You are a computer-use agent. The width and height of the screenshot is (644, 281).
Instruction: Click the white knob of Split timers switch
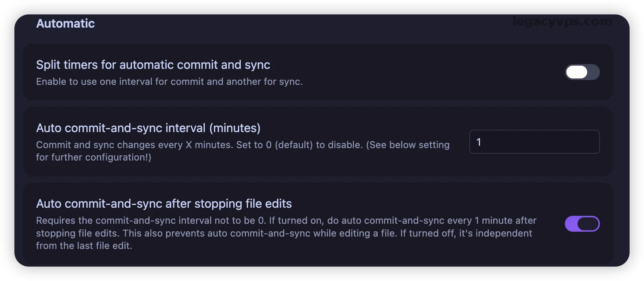pyautogui.click(x=576, y=72)
